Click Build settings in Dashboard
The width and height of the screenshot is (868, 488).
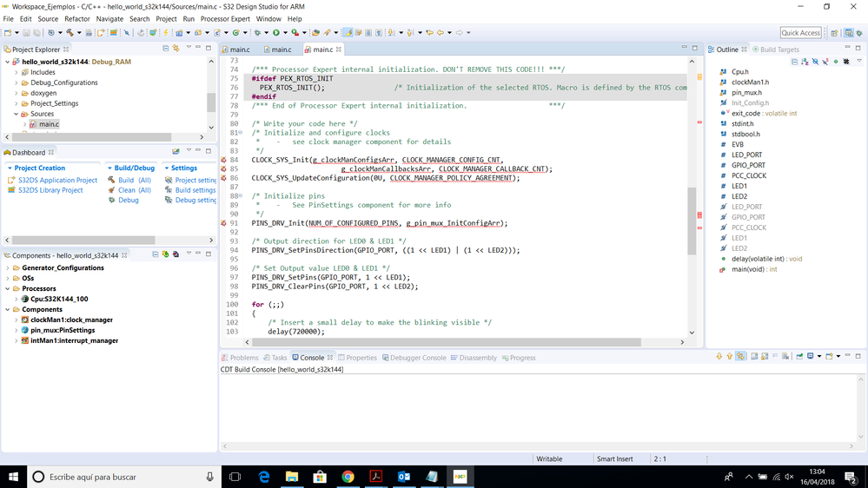click(x=195, y=190)
